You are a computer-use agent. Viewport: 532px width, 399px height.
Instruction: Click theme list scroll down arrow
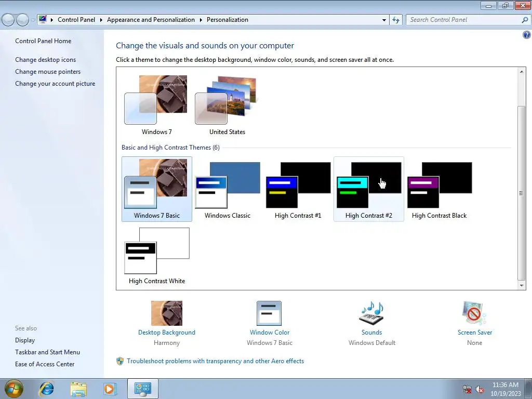tap(522, 286)
